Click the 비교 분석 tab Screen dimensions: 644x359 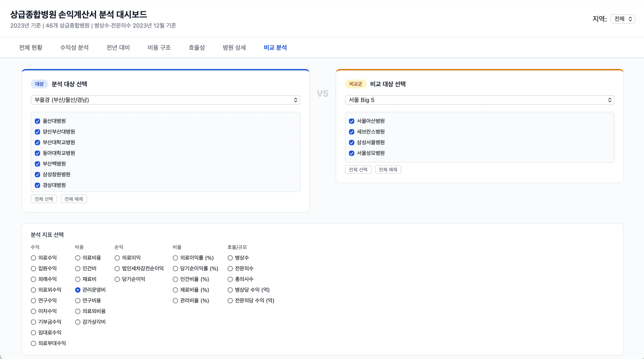point(275,47)
